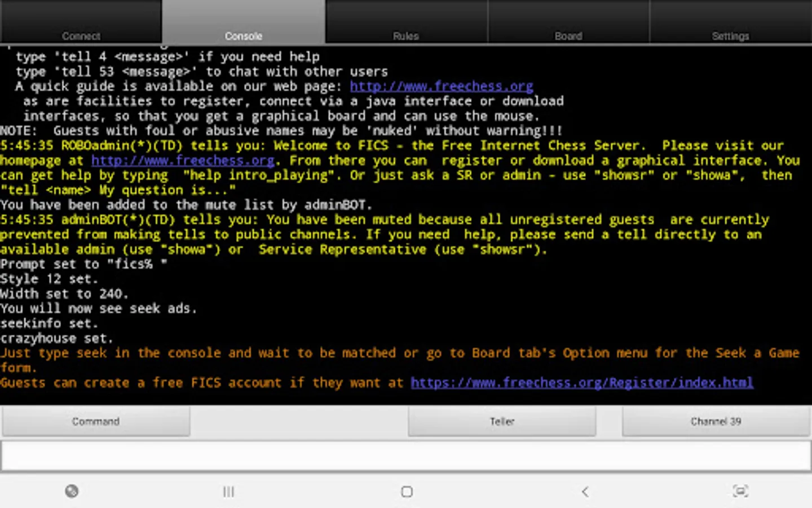812x508 pixels.
Task: Focus the command text input field
Action: click(406, 456)
